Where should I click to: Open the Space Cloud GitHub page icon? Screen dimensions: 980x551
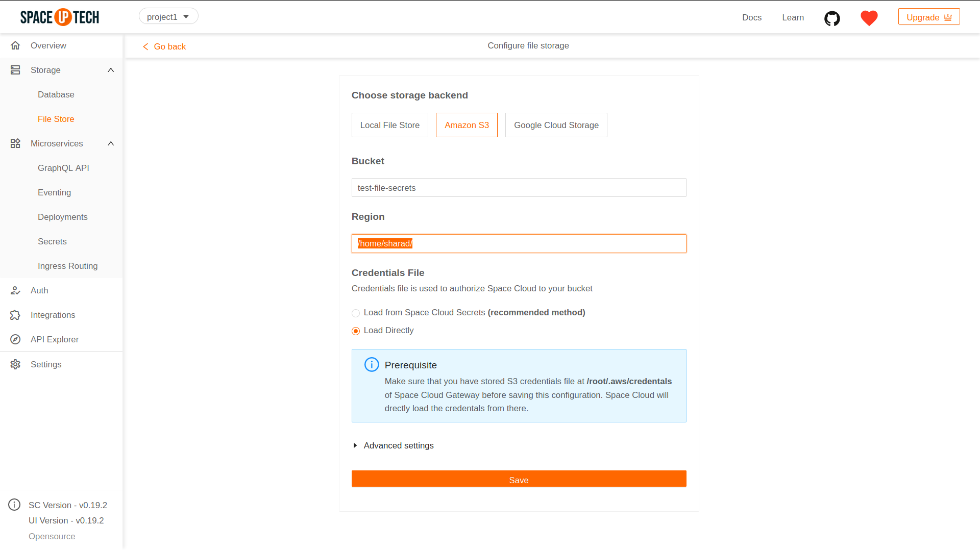click(x=832, y=18)
